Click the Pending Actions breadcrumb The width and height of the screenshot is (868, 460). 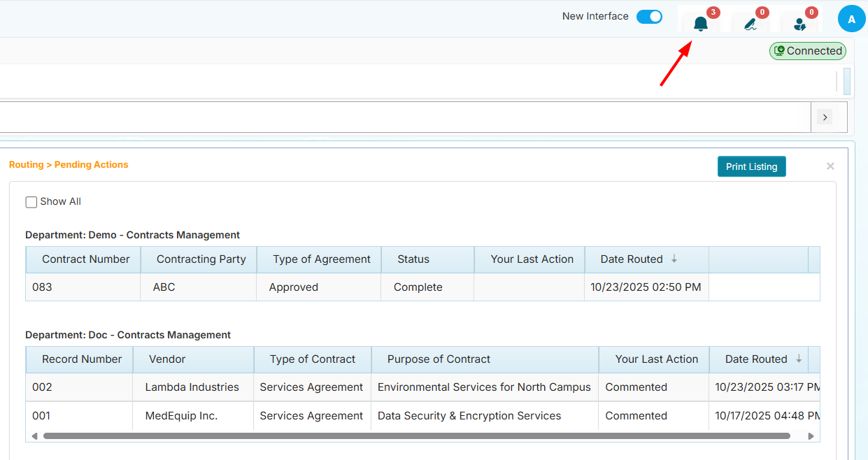click(x=91, y=164)
